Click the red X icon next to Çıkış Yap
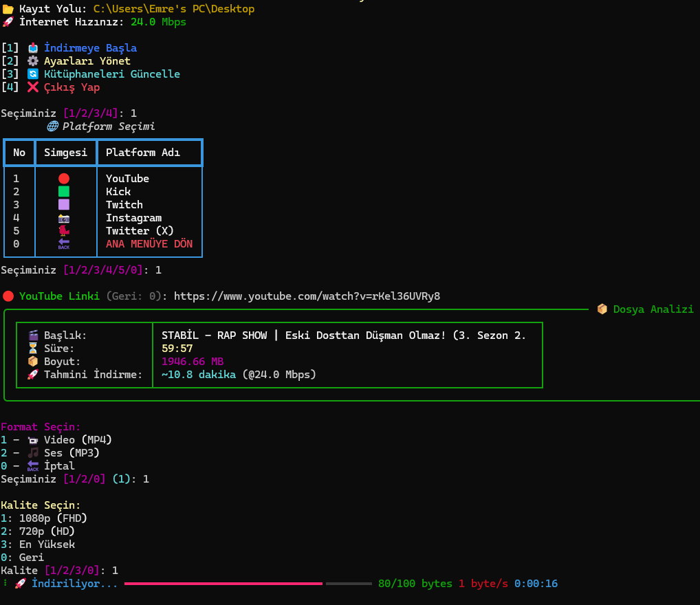 pyautogui.click(x=32, y=87)
